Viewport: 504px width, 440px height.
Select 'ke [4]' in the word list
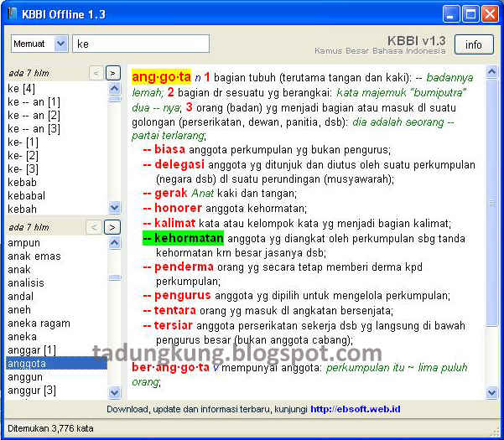coord(22,88)
